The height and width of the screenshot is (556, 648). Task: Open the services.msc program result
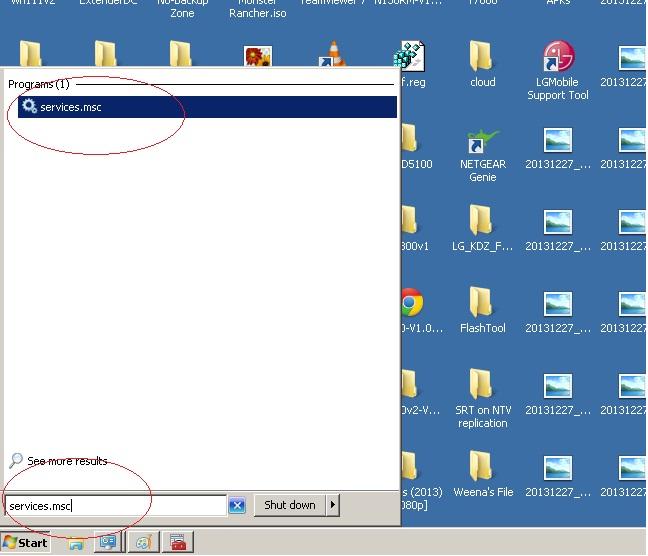point(207,107)
